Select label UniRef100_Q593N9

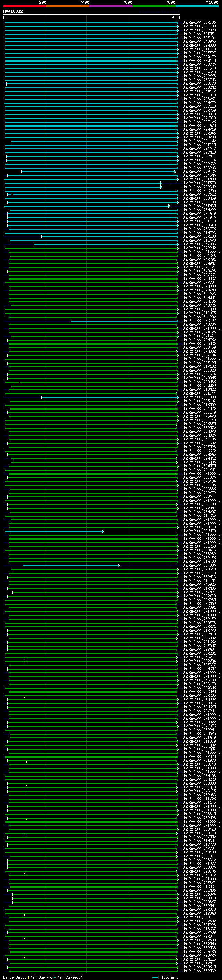point(199,187)
